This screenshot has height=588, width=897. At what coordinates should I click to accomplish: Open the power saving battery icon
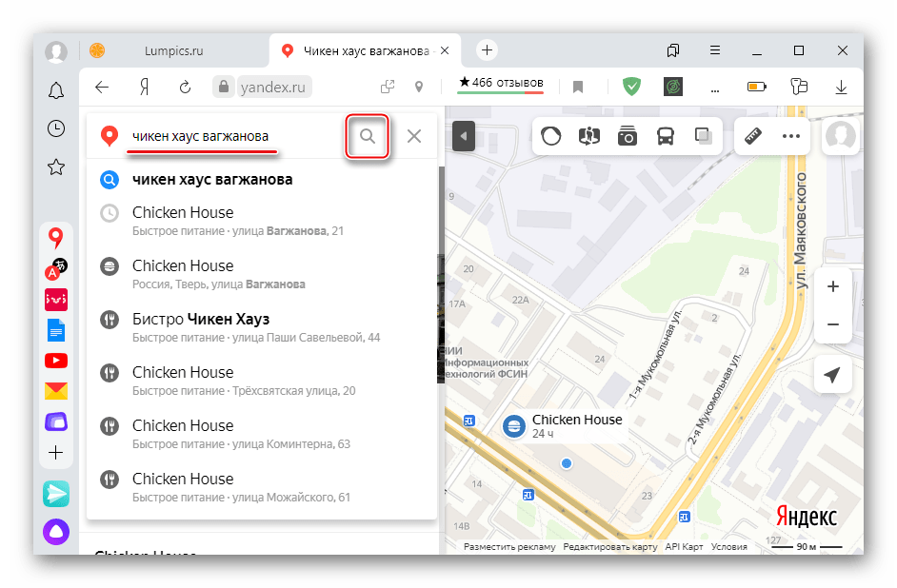click(x=756, y=87)
